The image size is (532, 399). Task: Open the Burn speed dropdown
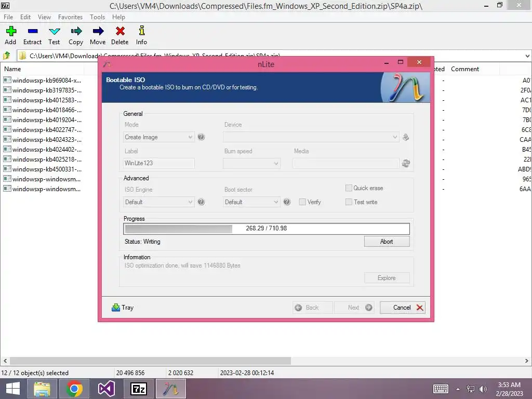coord(251,163)
